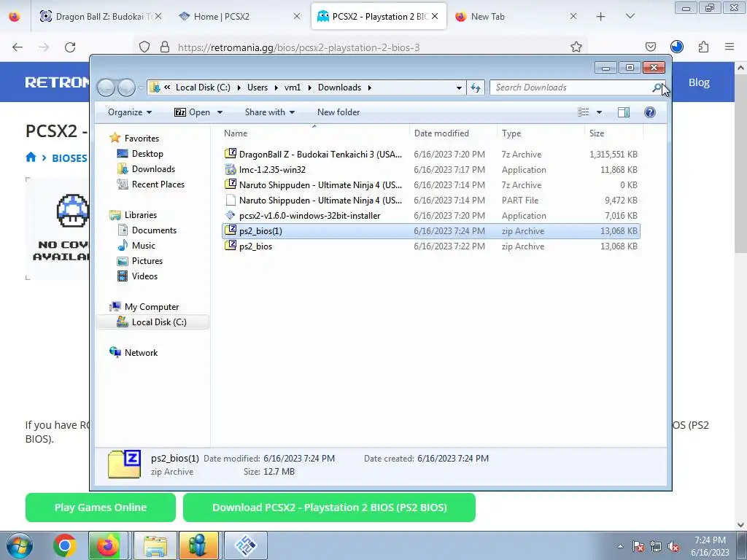Select the Naruto Shippuden 7z Archive file

[430, 184]
